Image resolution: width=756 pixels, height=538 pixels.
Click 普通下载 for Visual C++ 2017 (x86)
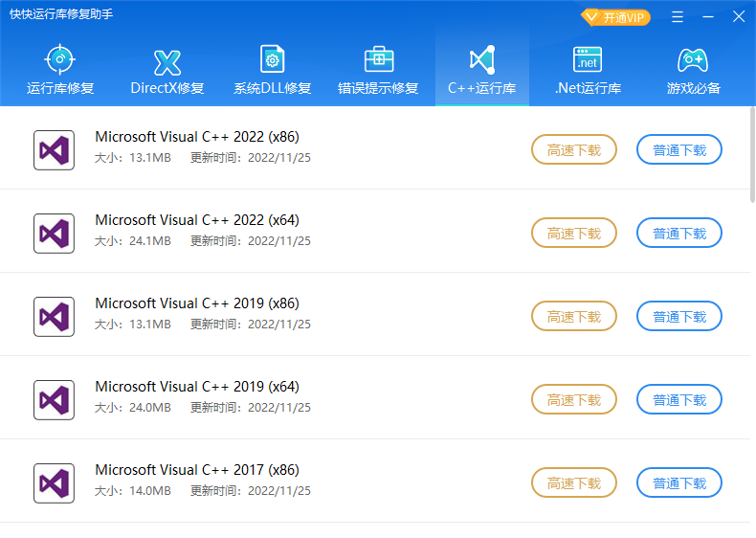point(679,483)
